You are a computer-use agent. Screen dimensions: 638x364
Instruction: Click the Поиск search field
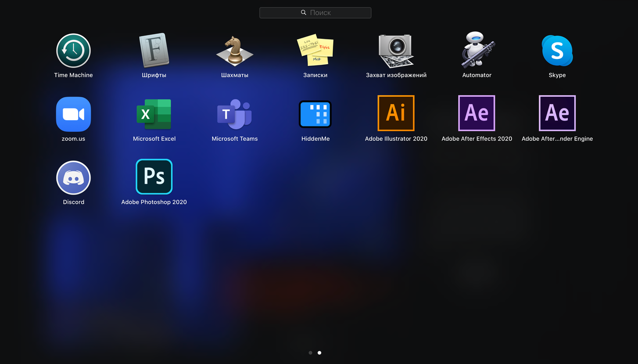pyautogui.click(x=315, y=12)
